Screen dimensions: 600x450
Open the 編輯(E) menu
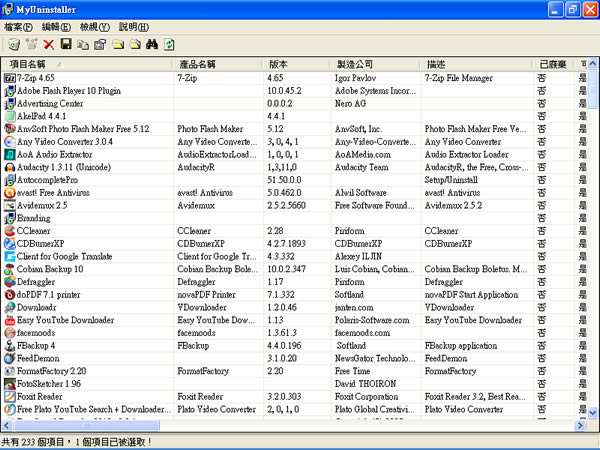56,27
